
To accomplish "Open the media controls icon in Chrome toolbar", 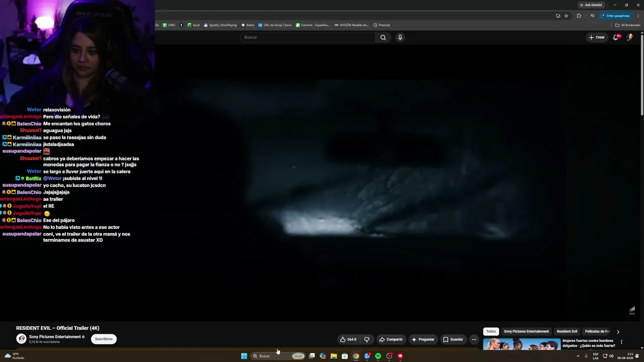I will (592, 16).
